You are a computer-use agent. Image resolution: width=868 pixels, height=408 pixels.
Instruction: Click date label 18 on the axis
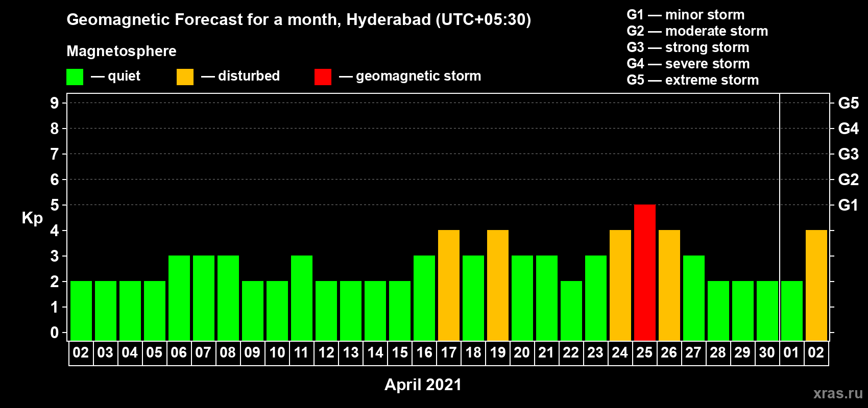(x=473, y=352)
